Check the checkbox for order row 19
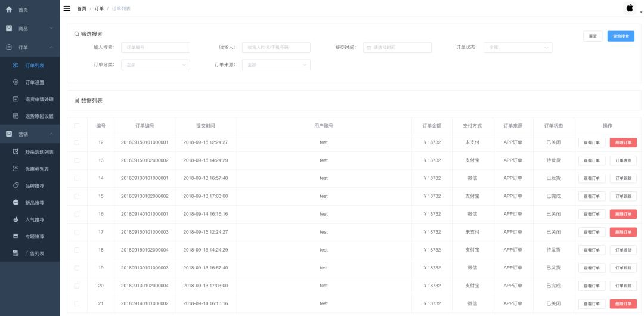Screen dimensions: 644x316 [x=77, y=268]
